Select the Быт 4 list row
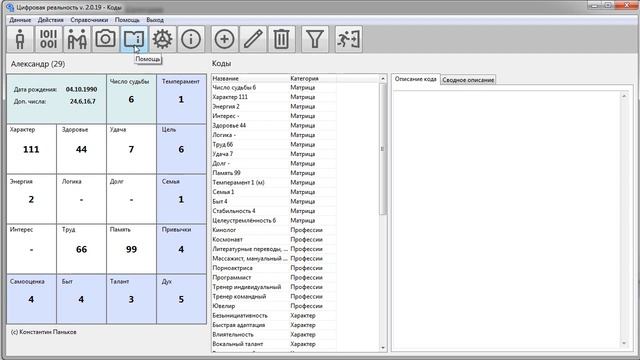This screenshot has height=360, width=640. coord(273,201)
